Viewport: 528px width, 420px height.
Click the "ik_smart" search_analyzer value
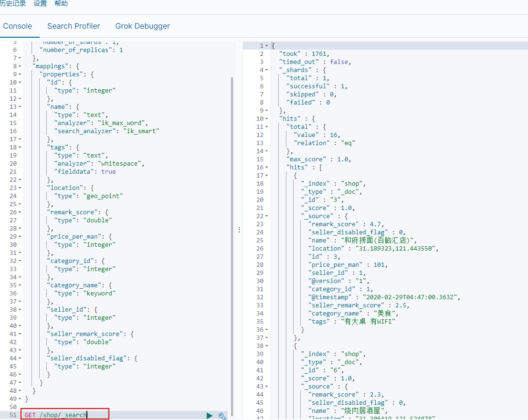click(x=141, y=131)
